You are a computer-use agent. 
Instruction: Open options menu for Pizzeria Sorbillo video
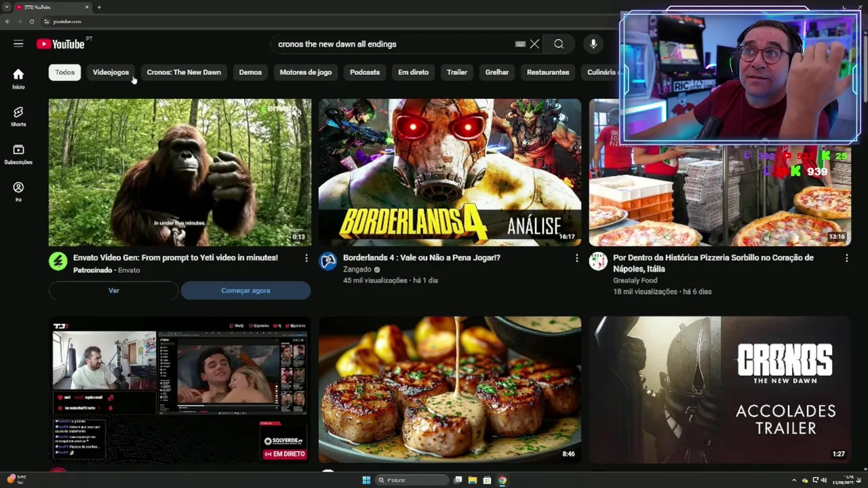(x=846, y=258)
